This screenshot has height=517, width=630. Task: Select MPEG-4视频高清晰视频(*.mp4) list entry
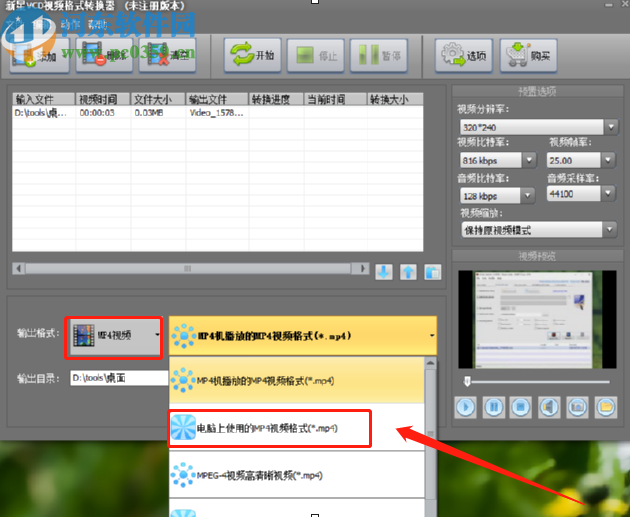(297, 475)
